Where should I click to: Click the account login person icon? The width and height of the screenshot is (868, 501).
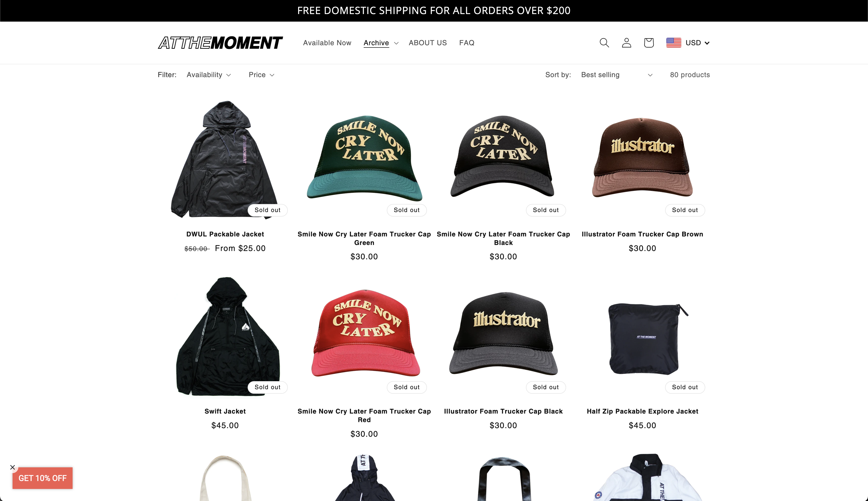[627, 43]
